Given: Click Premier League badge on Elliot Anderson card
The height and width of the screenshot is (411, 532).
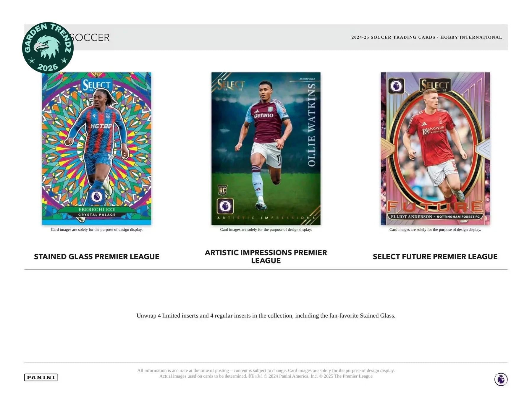Looking at the screenshot, I should pos(396,86).
